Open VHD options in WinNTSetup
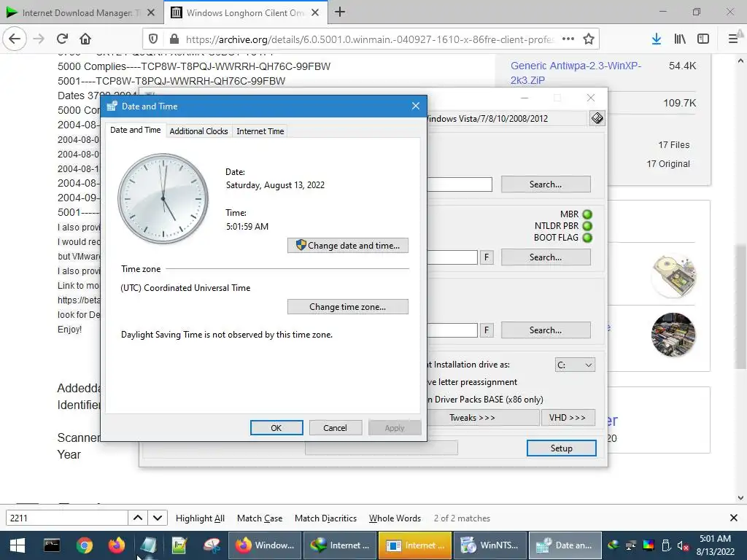The image size is (747, 560). tap(568, 418)
